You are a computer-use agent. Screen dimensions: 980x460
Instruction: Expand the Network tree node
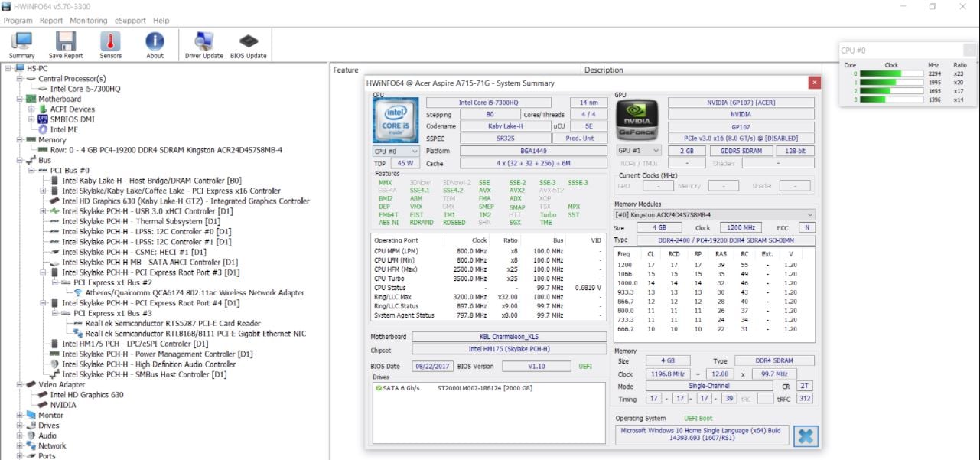point(20,445)
